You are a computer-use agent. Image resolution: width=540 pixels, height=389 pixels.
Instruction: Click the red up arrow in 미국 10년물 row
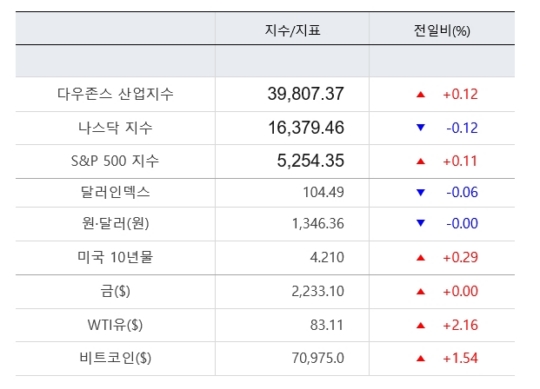(x=420, y=257)
